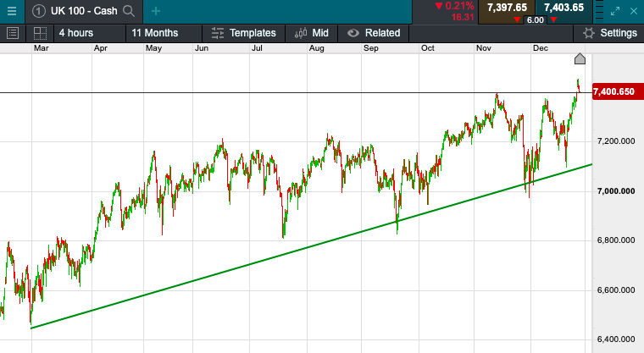
Task: Click the grip handle beside buy price
Action: click(596, 11)
